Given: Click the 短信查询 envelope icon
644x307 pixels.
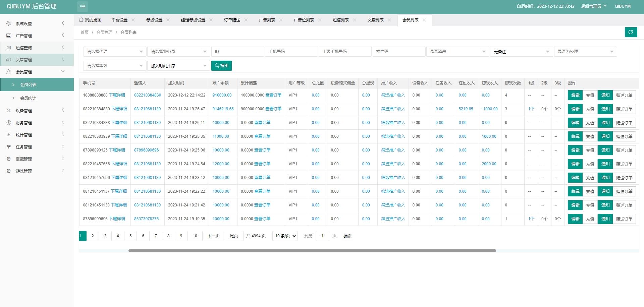Looking at the screenshot, I should (9, 48).
